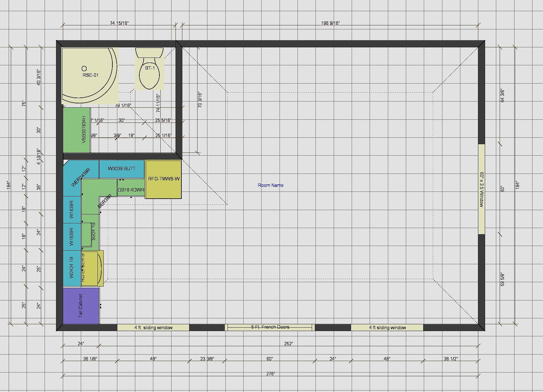Click the 36 1/2" dimension label
Image resolution: width=543 pixels, height=392 pixels.
(x=451, y=359)
